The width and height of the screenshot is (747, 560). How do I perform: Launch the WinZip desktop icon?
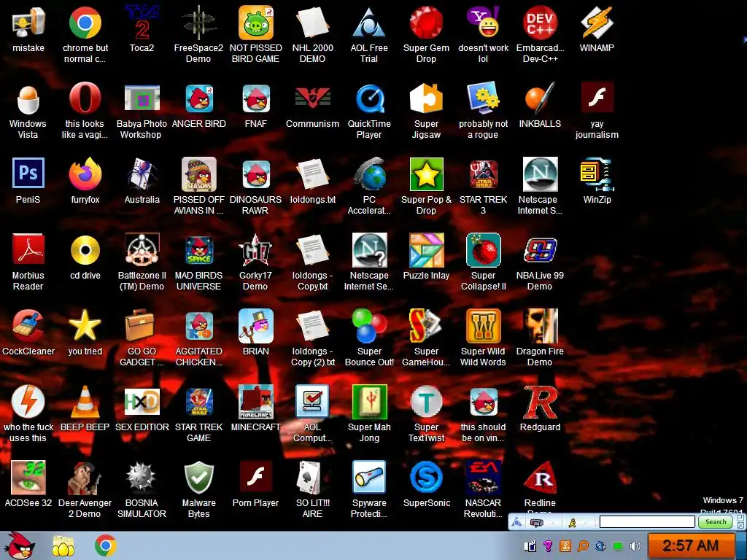(597, 174)
